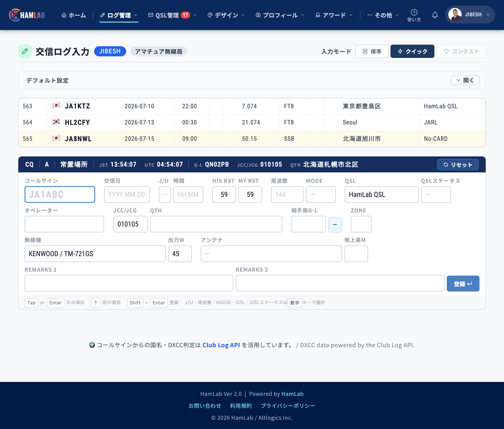This screenshot has width=504, height=429.
Task: Expand デフォルト設定 with 開く button
Action: (x=465, y=80)
